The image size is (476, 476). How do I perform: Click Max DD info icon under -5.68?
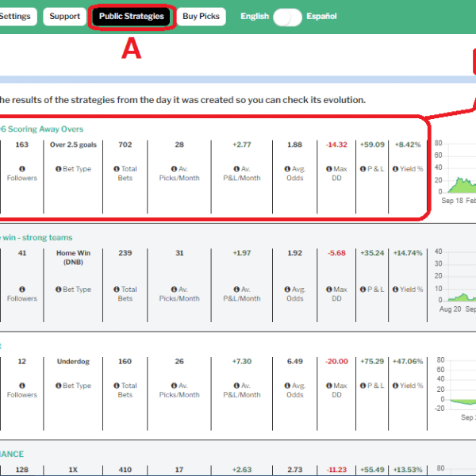[329, 290]
